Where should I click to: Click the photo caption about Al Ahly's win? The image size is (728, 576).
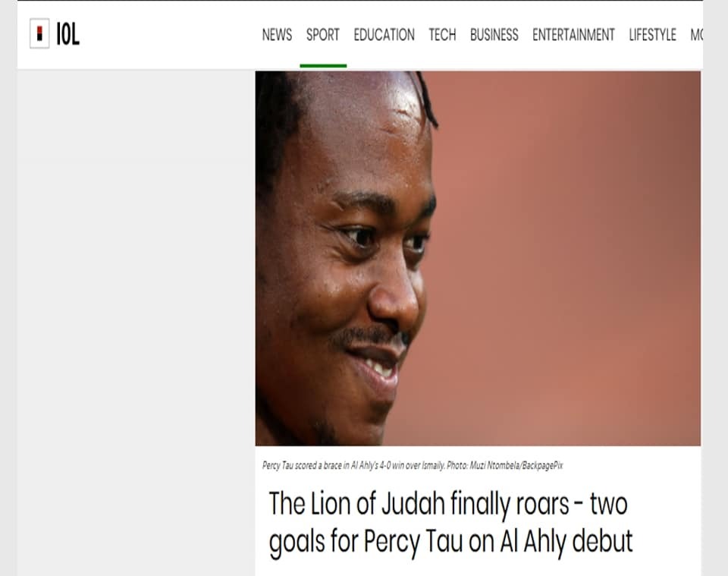pyautogui.click(x=413, y=465)
